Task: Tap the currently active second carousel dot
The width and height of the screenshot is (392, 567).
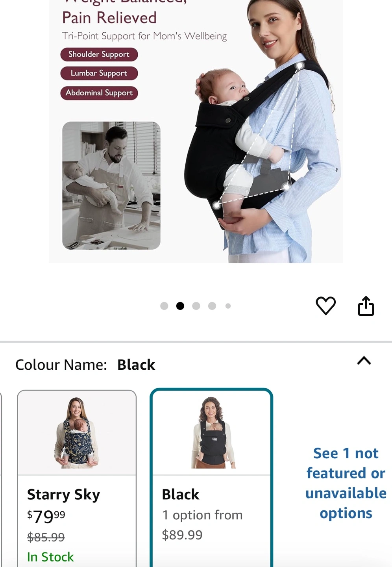Action: (x=180, y=306)
